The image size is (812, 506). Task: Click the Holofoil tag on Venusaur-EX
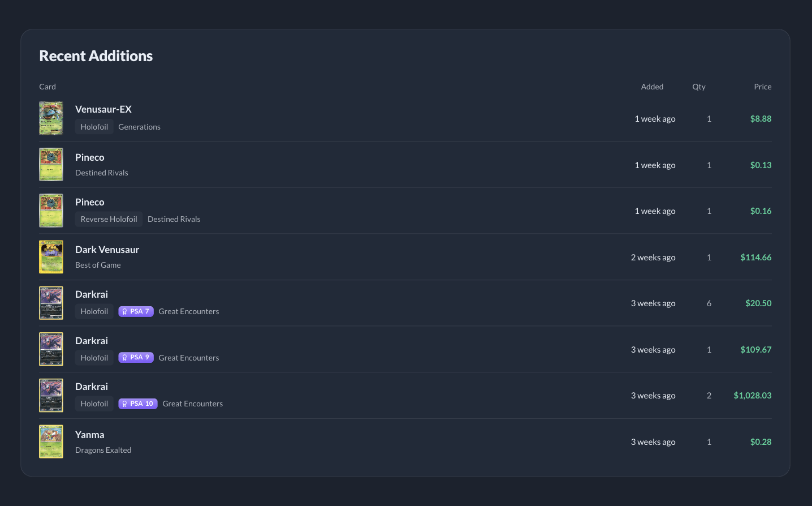pos(94,127)
